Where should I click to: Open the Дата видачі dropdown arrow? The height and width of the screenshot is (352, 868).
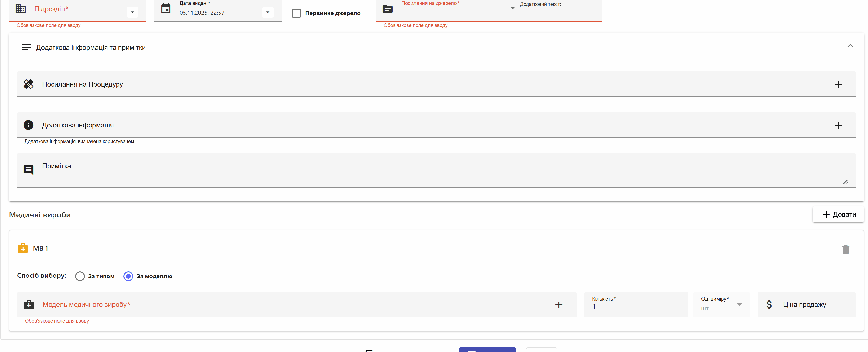tap(268, 13)
